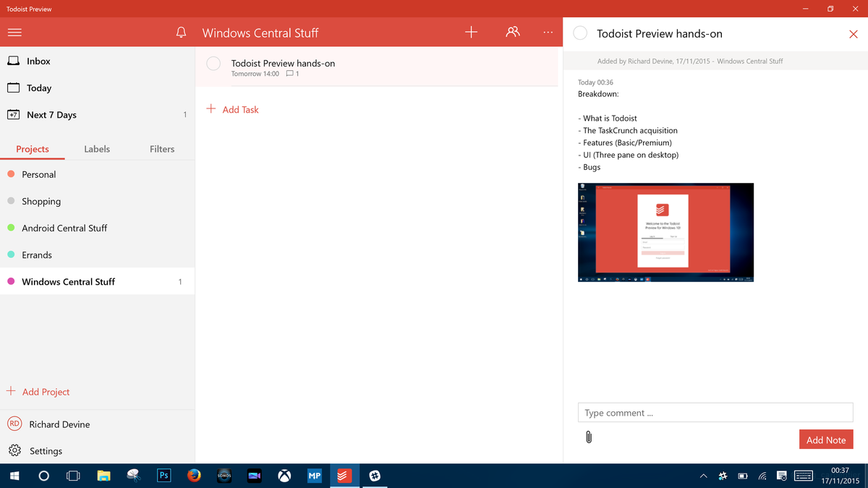Click the plus icon beside Add Task

tap(211, 109)
